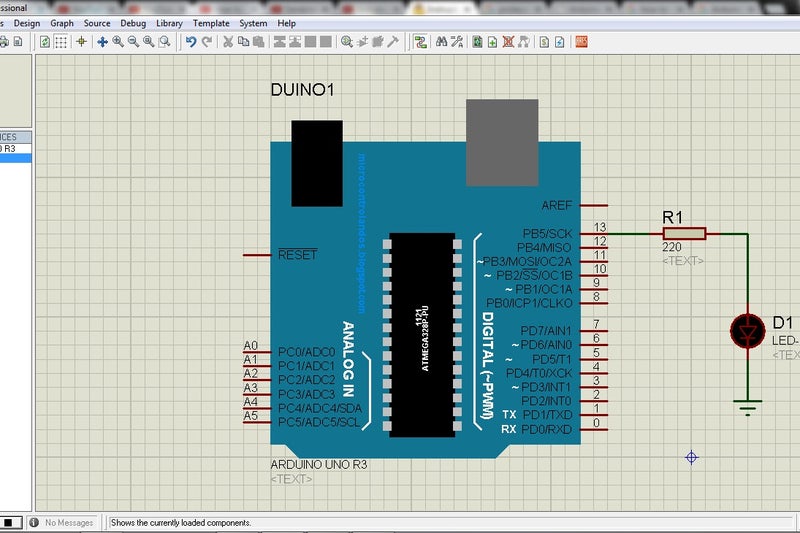800x533 pixels.
Task: Click the Remove sheet red X icon
Action: tap(508, 42)
